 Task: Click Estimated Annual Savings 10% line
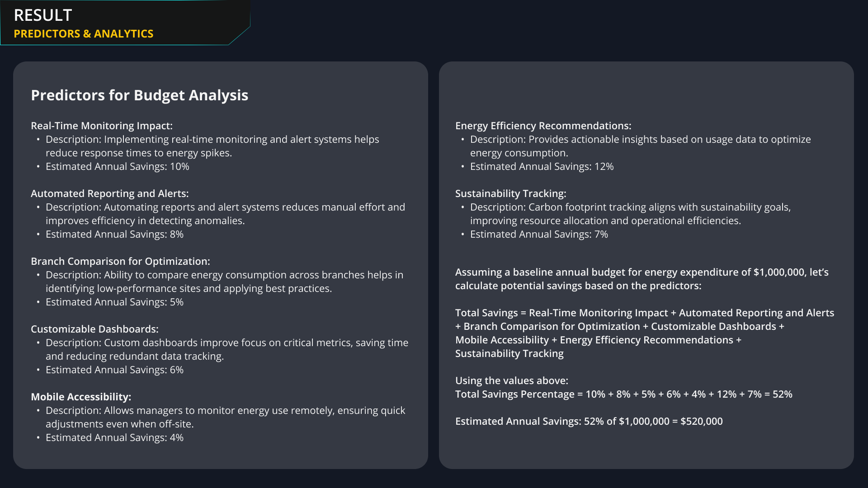pyautogui.click(x=117, y=166)
